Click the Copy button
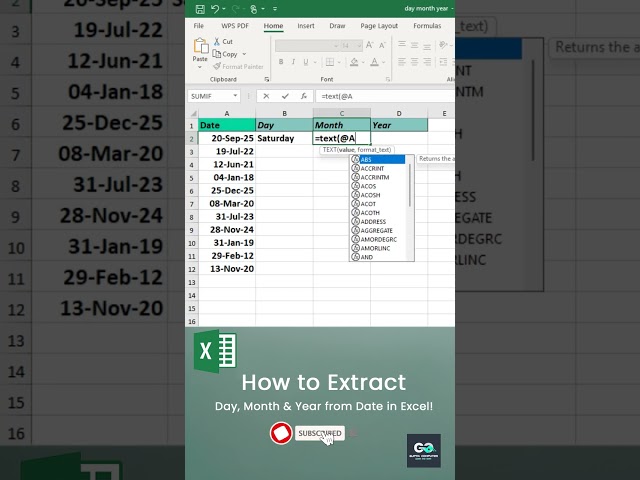This screenshot has width=640, height=480. 225,54
